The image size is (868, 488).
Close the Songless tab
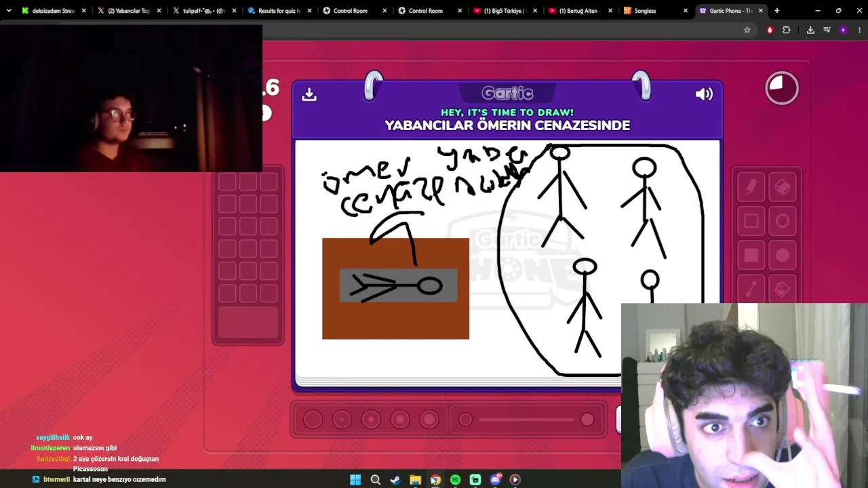(x=685, y=11)
